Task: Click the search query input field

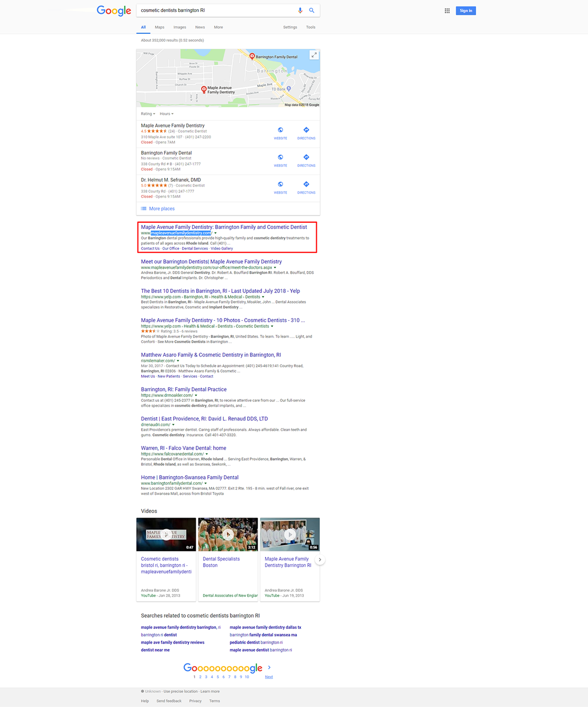Action: 217,10
